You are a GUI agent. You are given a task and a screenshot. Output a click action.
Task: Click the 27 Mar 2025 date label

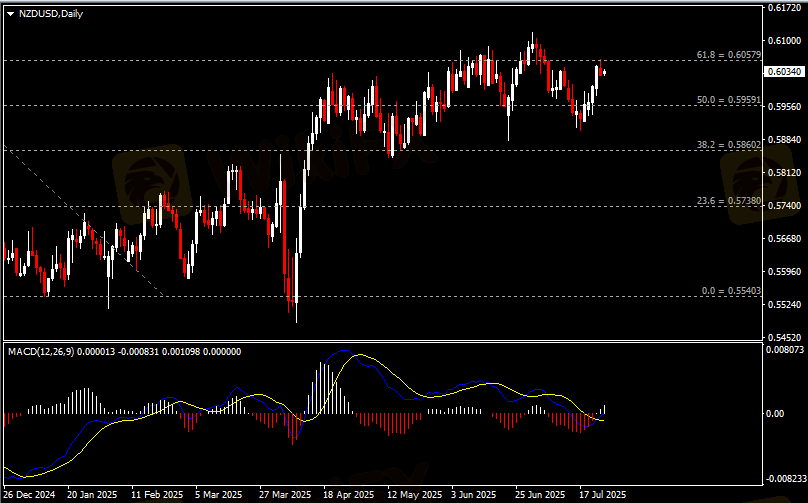click(285, 495)
